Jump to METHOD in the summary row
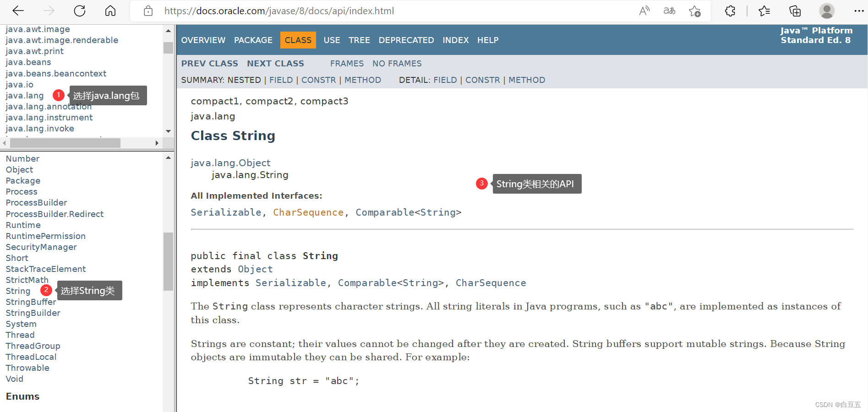Screen dimensions: 868x412 pyautogui.click(x=363, y=80)
